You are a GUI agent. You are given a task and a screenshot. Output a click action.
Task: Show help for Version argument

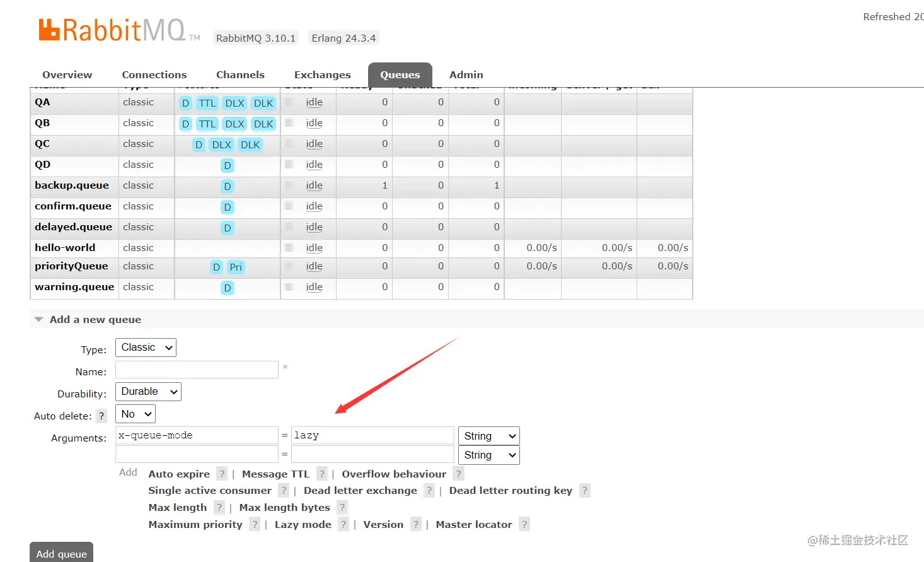pos(415,524)
